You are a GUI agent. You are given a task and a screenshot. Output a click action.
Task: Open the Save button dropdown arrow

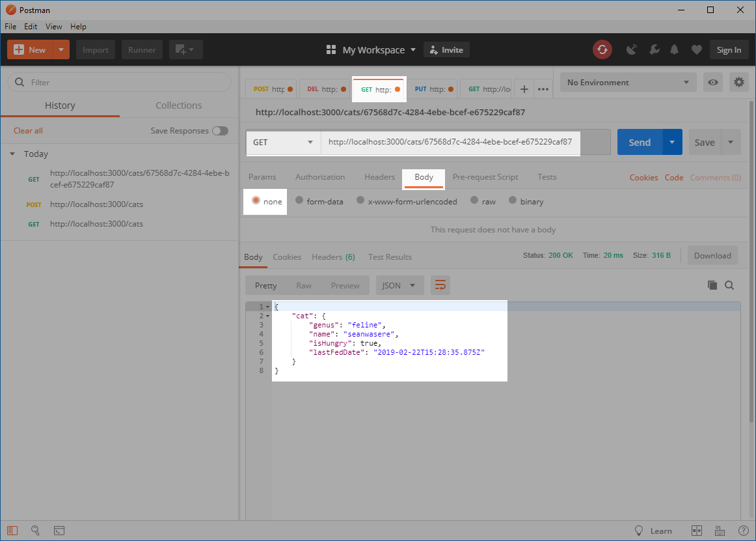click(731, 143)
